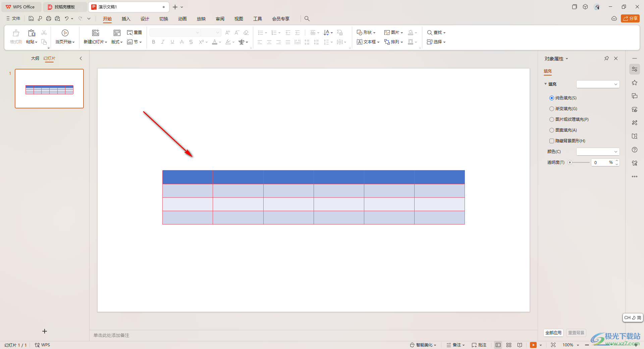Click font color button with A icon
644x349 pixels.
point(215,42)
